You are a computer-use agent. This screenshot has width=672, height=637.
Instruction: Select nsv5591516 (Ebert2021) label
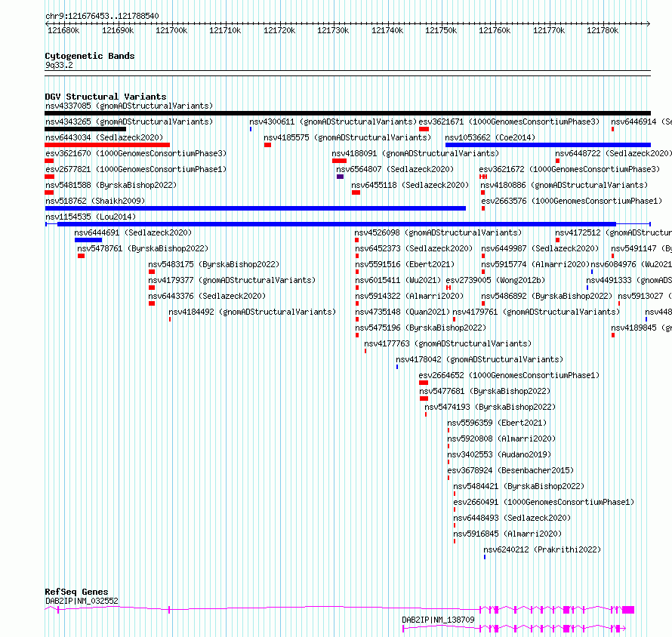(405, 264)
